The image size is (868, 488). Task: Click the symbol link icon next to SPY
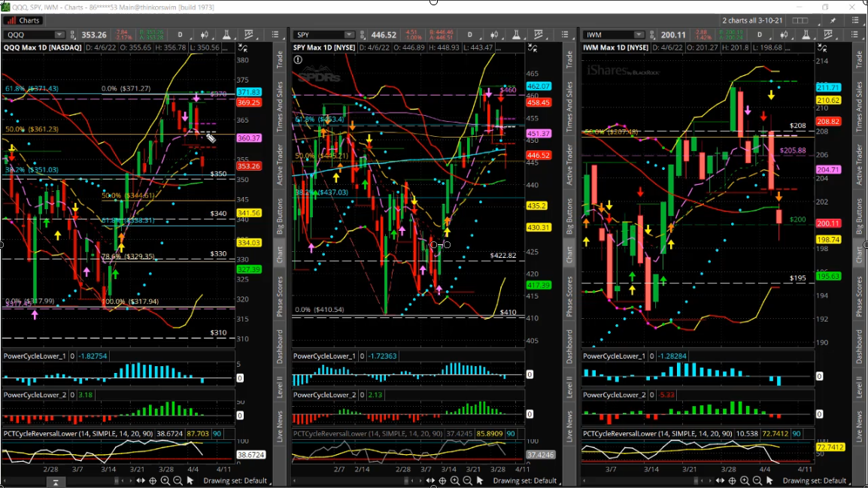(363, 35)
